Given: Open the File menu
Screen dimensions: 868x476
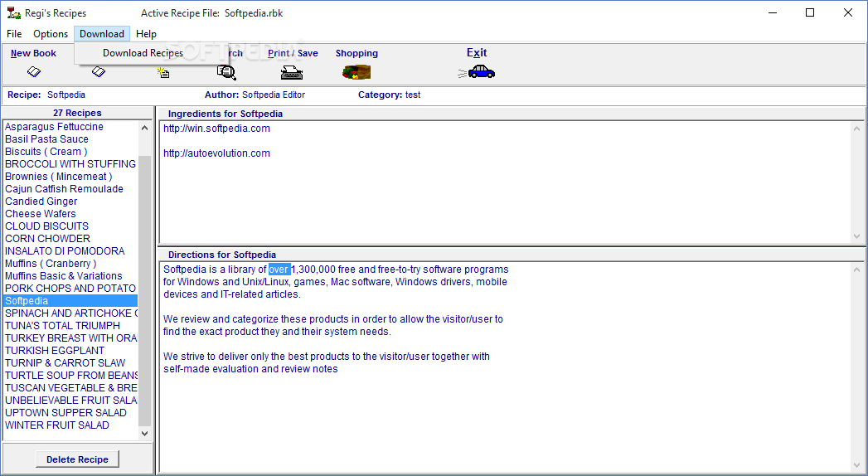Looking at the screenshot, I should (14, 34).
